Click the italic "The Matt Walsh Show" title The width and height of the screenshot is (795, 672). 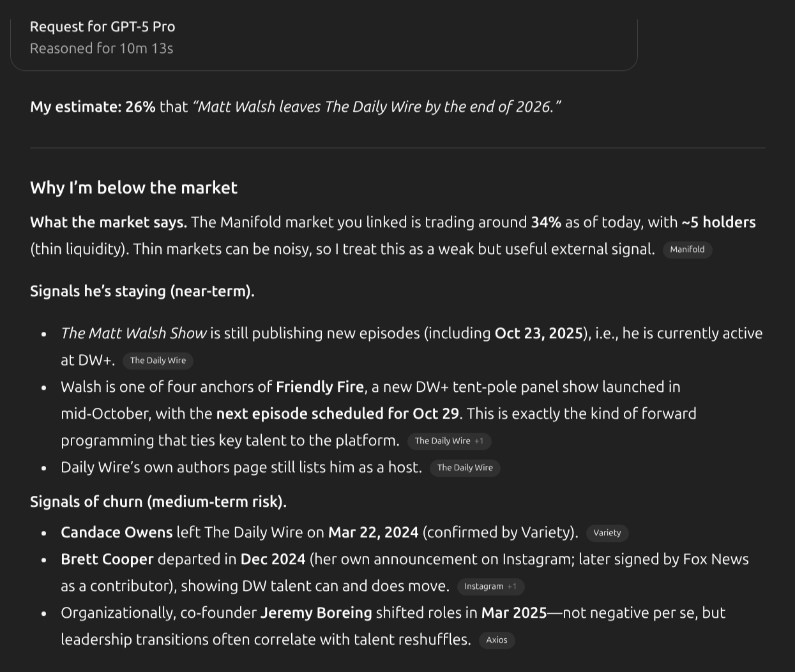pos(133,333)
